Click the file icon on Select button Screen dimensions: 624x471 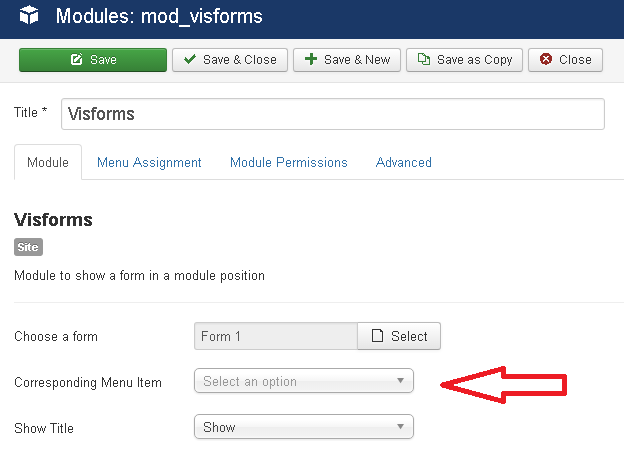coord(377,336)
